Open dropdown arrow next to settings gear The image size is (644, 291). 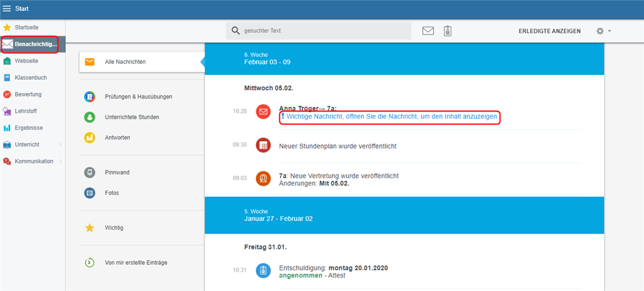coord(609,31)
